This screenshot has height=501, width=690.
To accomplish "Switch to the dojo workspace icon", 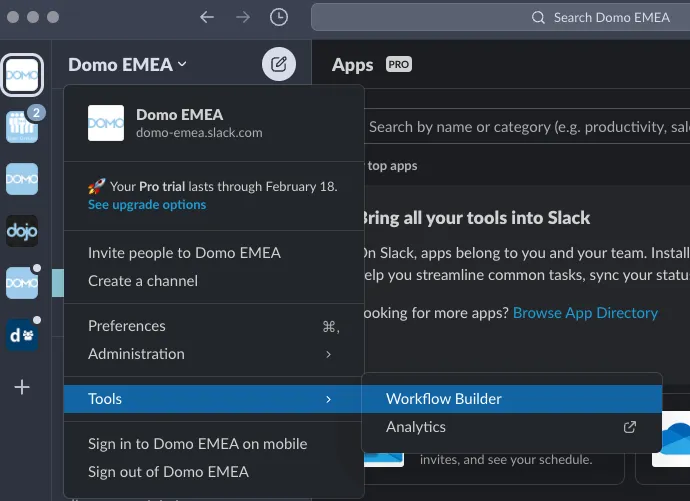I will tap(22, 231).
